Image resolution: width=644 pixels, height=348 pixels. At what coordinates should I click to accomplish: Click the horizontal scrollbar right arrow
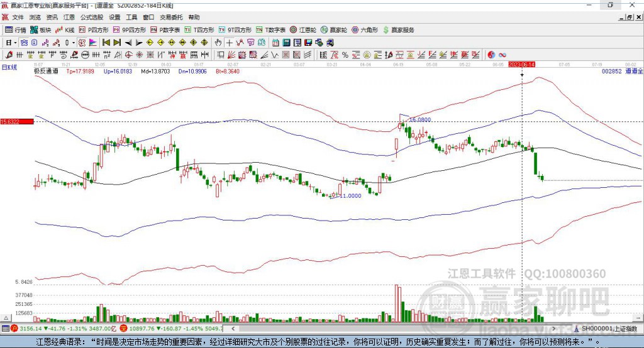point(553,329)
